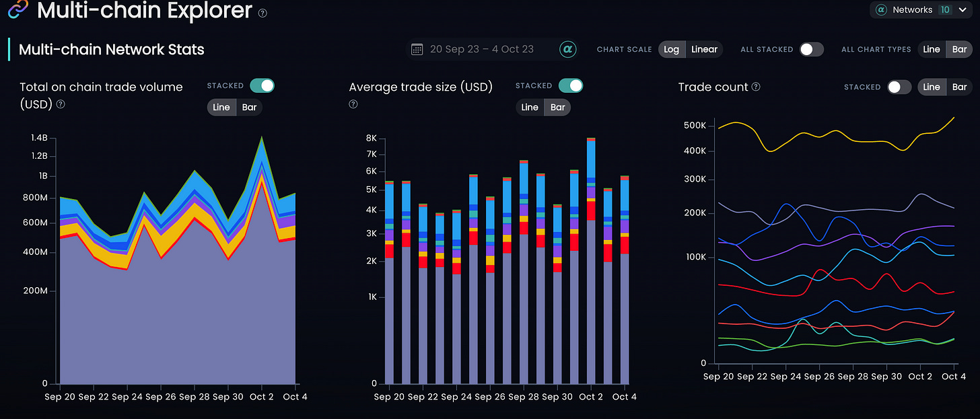Open help for Total on chain trade volume
The width and height of the screenshot is (980, 419).
pyautogui.click(x=61, y=104)
